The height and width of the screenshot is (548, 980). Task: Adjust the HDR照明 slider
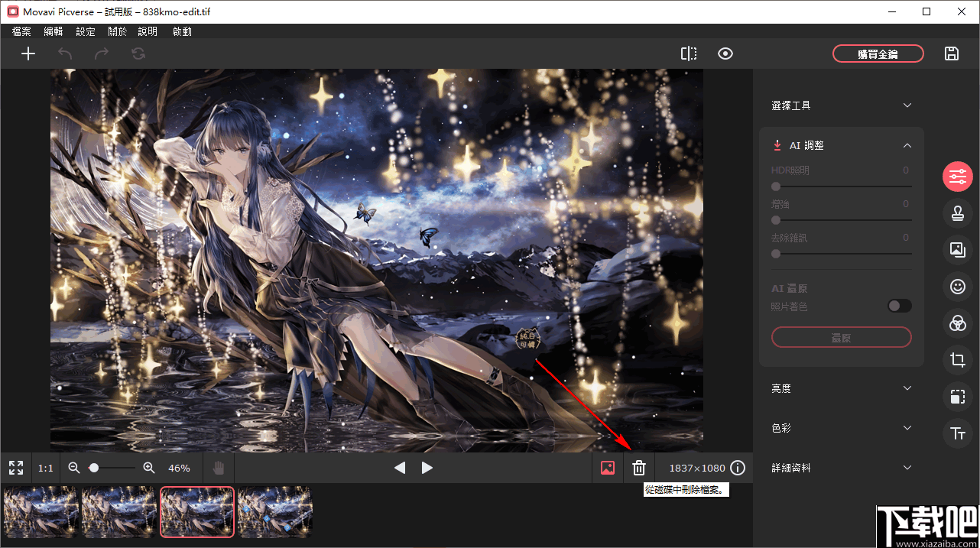[842, 186]
